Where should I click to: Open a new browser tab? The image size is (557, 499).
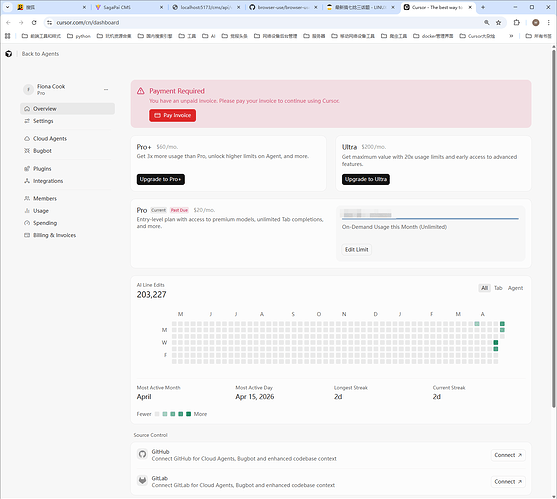(483, 7)
